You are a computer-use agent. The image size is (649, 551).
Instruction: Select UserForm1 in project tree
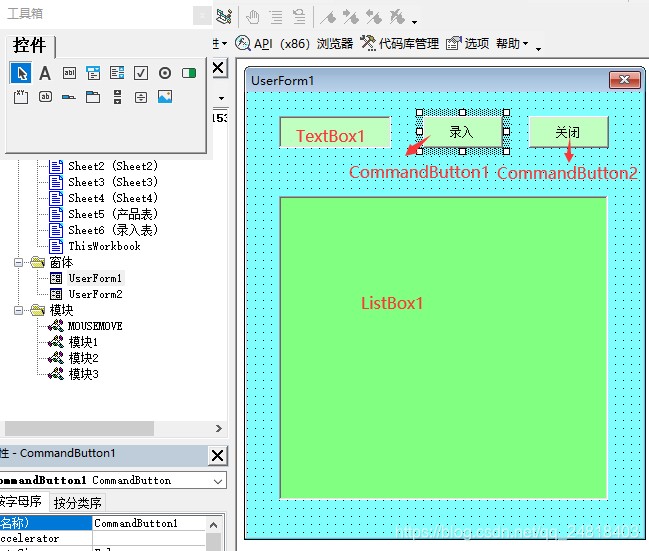(95, 278)
